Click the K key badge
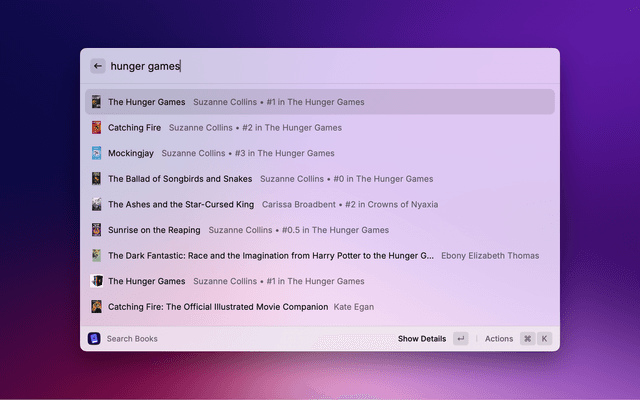This screenshot has height=400, width=640. [545, 339]
